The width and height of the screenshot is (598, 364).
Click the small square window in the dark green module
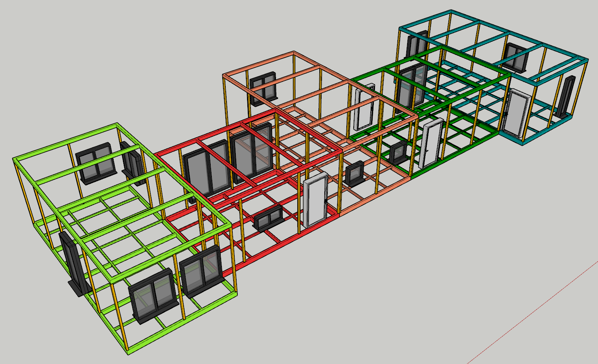pos(397,152)
